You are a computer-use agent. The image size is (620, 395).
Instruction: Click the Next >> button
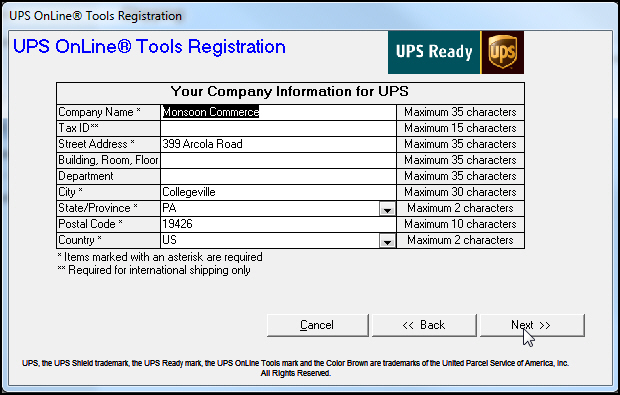(532, 325)
